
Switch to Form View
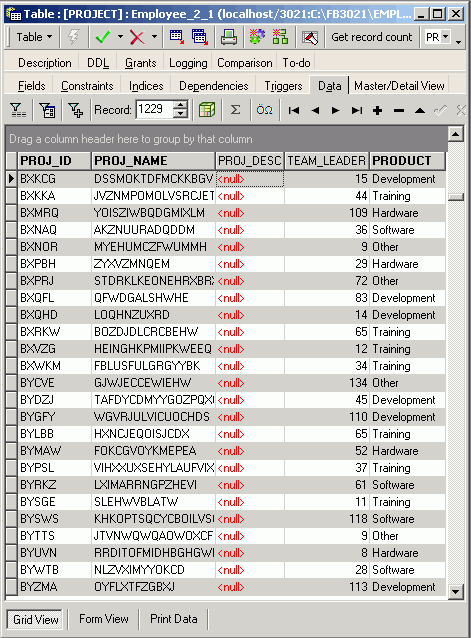pyautogui.click(x=104, y=619)
